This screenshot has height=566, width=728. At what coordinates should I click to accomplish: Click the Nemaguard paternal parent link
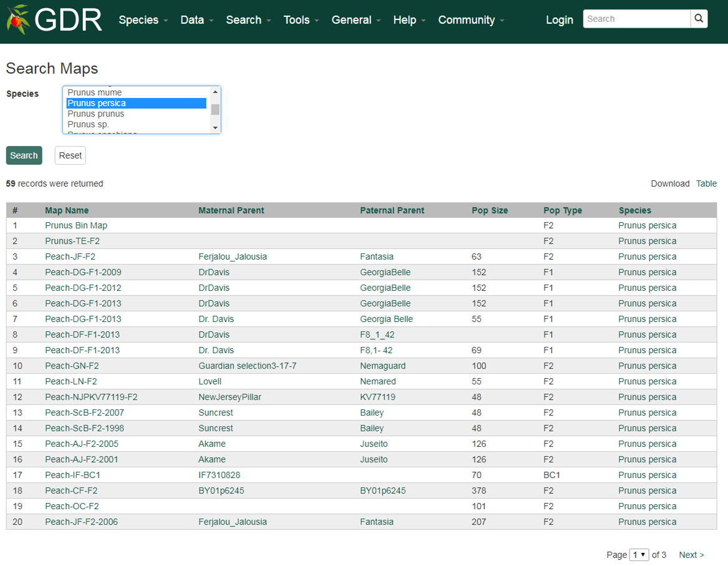(x=382, y=366)
